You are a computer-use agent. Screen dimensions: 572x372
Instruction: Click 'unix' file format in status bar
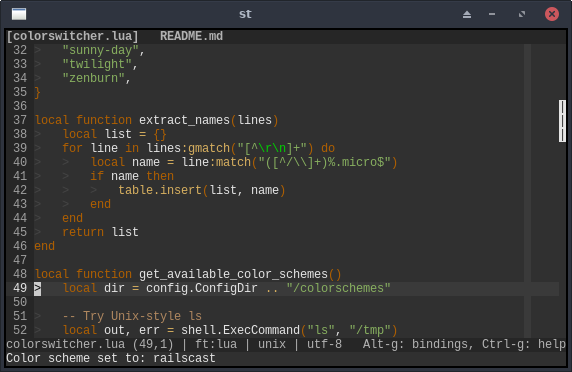point(272,344)
